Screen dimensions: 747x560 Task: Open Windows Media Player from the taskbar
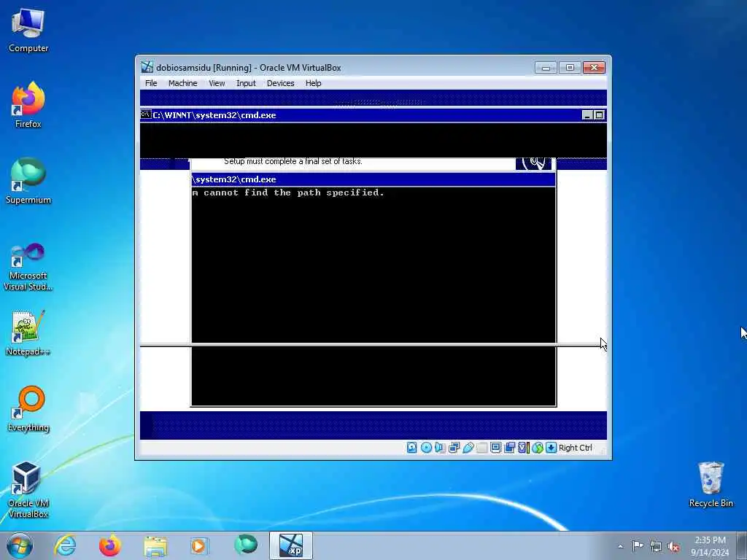click(199, 545)
